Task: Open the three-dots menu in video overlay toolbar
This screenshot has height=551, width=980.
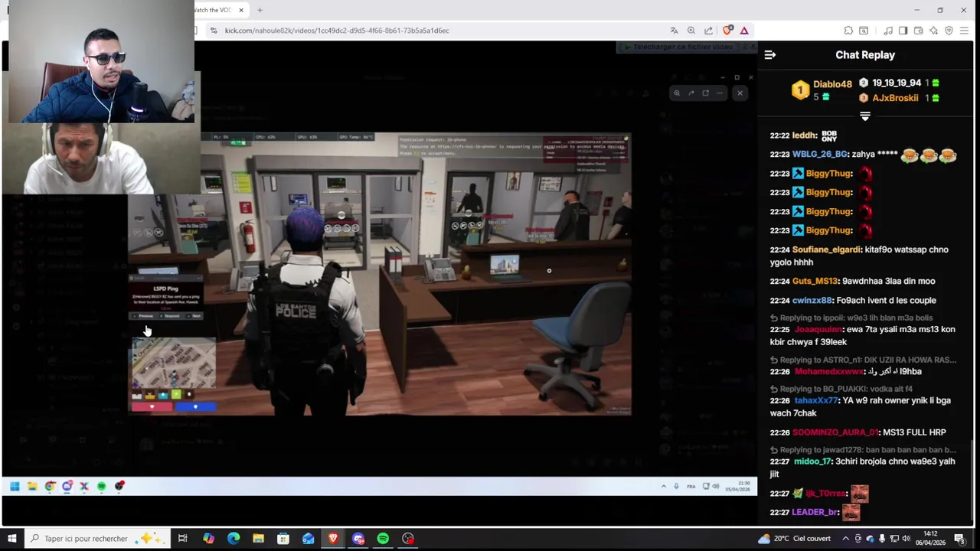Action: pos(720,93)
